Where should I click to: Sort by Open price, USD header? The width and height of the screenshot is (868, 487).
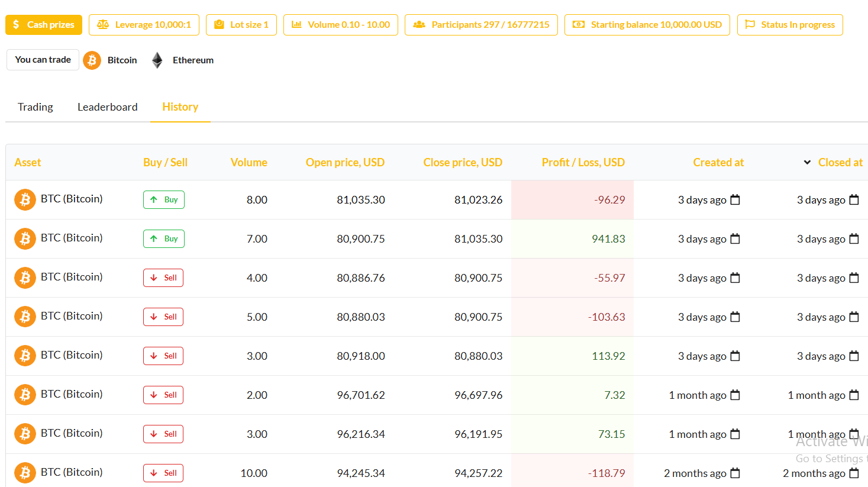pyautogui.click(x=345, y=162)
